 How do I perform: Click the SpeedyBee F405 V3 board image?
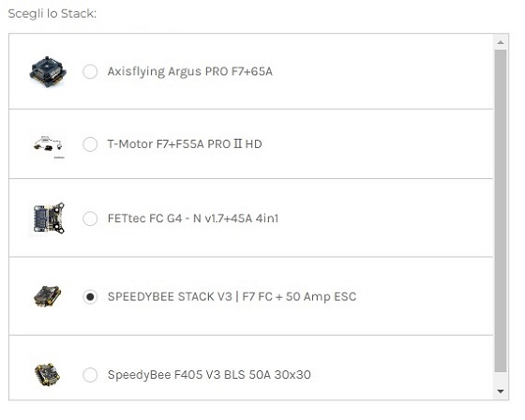point(48,374)
